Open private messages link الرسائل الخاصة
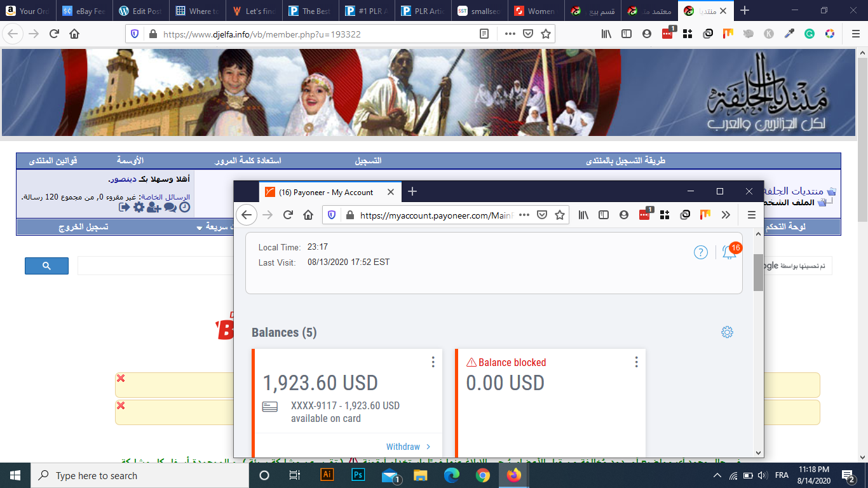Screen dimensions: 868x488 [x=164, y=197]
